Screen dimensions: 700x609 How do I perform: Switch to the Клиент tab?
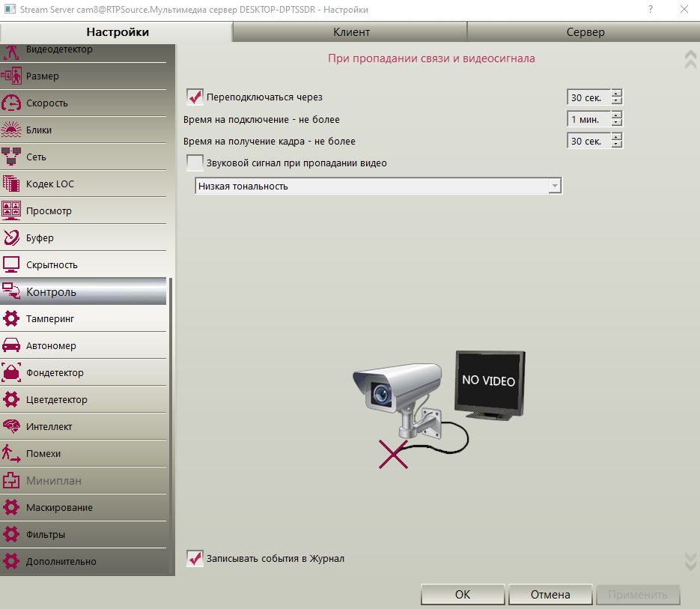[x=351, y=32]
